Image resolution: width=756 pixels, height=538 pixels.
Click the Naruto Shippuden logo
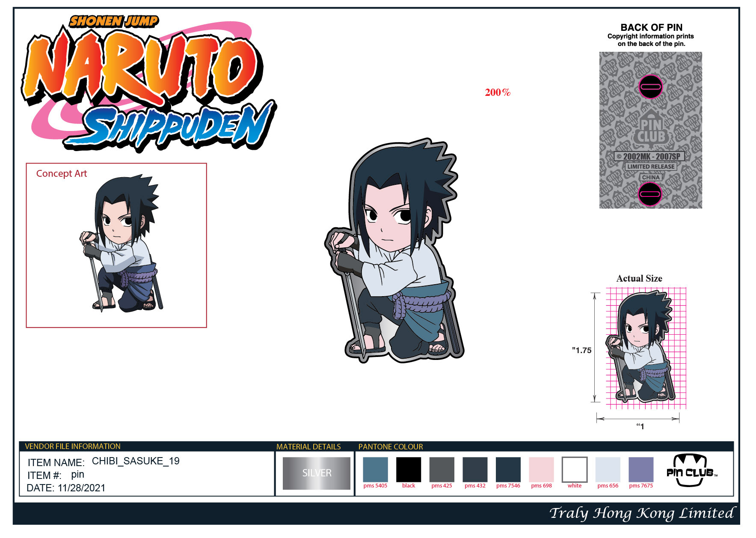point(149,83)
